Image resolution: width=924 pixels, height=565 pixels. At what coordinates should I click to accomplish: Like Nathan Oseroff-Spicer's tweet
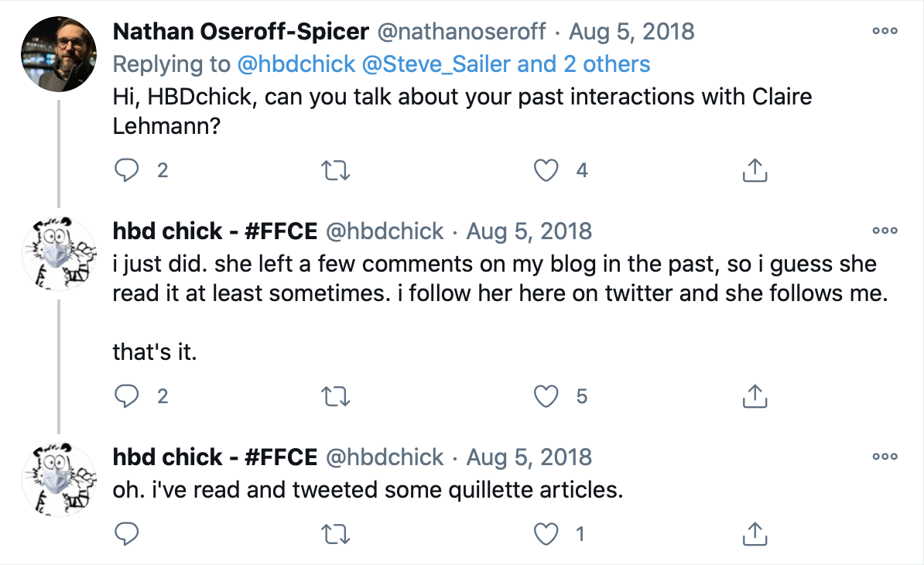coord(547,170)
